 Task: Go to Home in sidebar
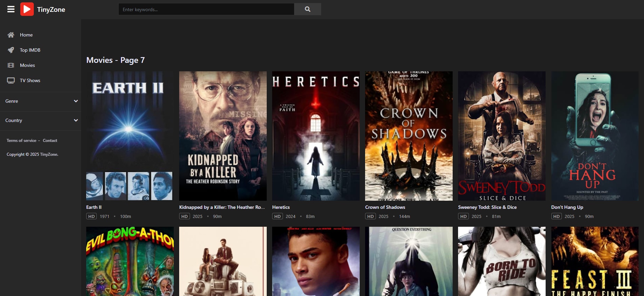click(26, 35)
